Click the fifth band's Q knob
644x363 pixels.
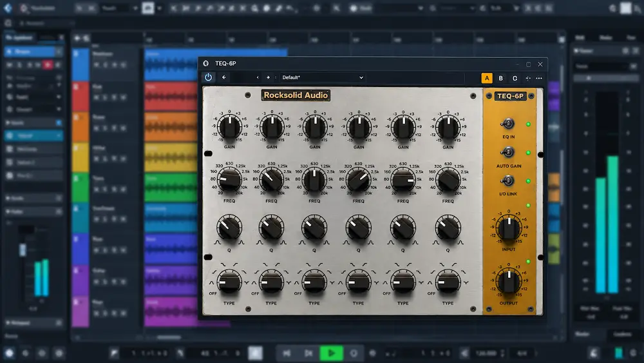pyautogui.click(x=403, y=228)
